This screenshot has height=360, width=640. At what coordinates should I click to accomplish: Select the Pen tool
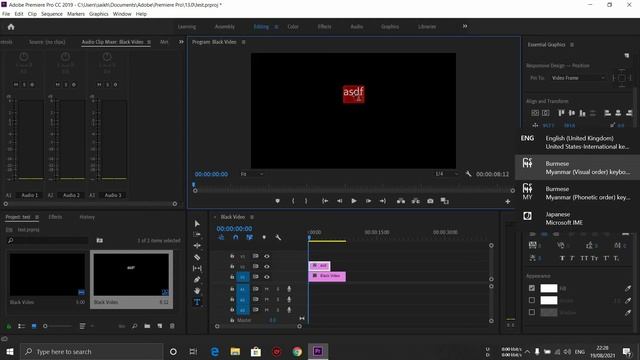tap(197, 280)
